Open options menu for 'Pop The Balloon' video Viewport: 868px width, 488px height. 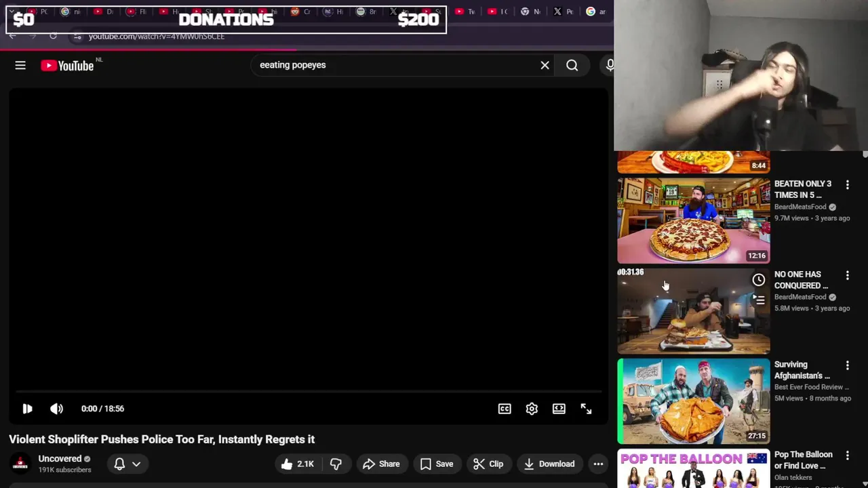tap(847, 455)
